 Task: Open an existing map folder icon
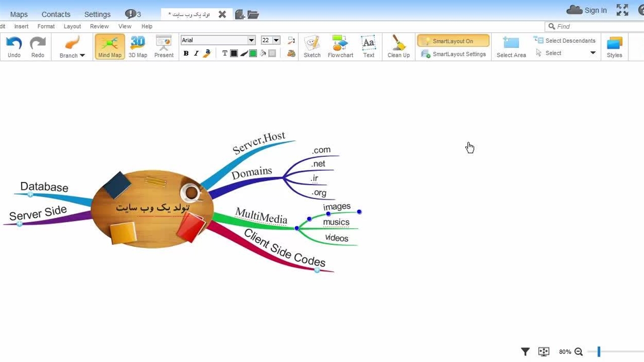[x=253, y=15]
